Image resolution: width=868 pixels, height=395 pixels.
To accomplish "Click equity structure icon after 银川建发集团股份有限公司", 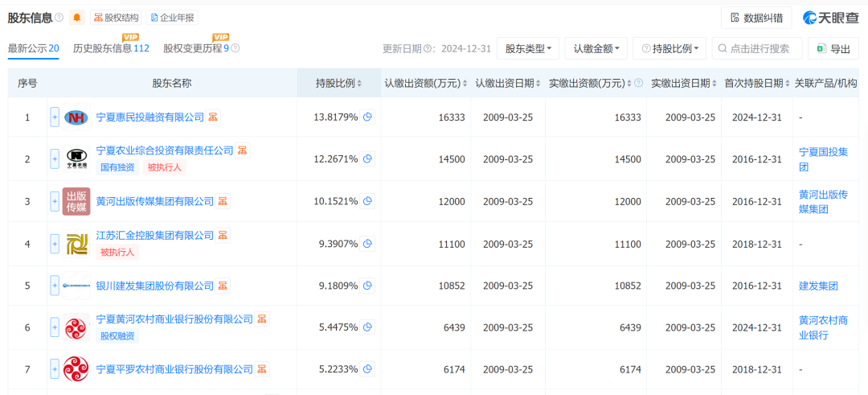I will point(223,286).
